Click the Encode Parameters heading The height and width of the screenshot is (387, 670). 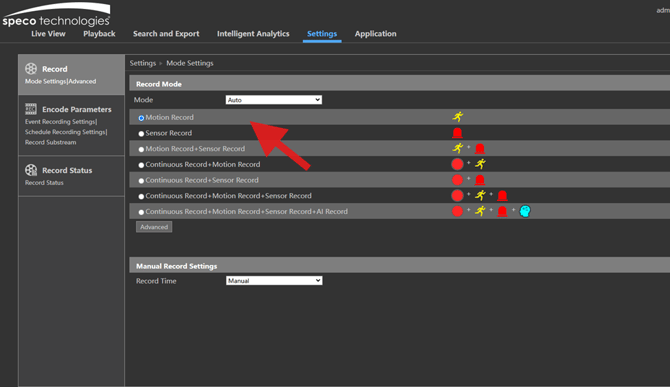[x=76, y=109]
